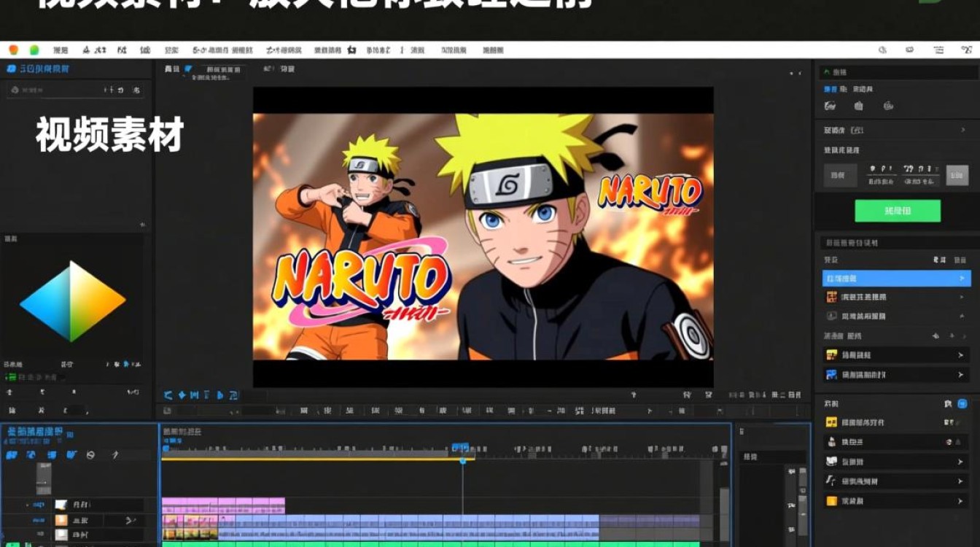This screenshot has width=980, height=547.
Task: Expand the row with the blue puzzle icon
Action: pos(896,375)
